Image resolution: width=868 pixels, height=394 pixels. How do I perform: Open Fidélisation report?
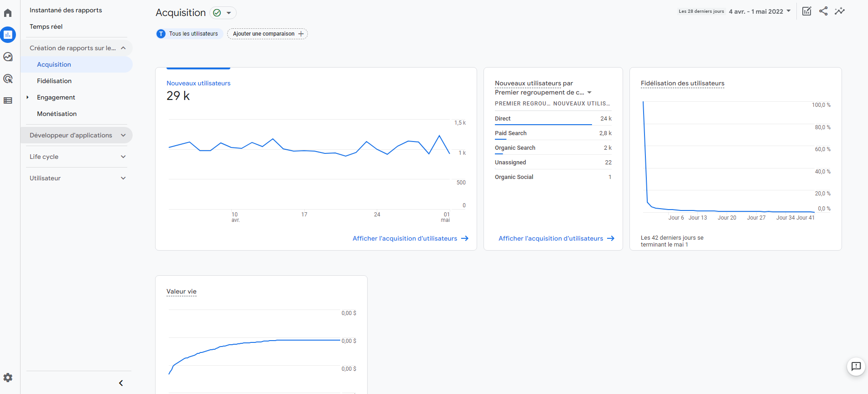54,81
